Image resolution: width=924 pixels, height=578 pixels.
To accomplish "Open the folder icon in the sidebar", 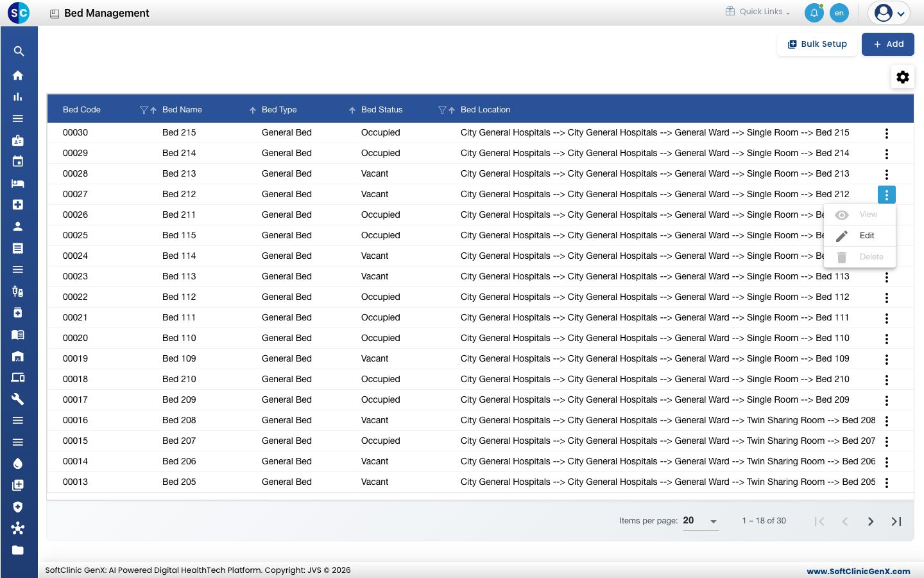I will coord(18,550).
